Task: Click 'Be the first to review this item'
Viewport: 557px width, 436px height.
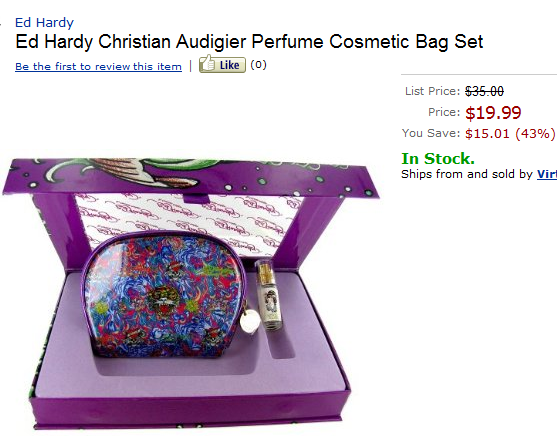Action: pyautogui.click(x=98, y=66)
